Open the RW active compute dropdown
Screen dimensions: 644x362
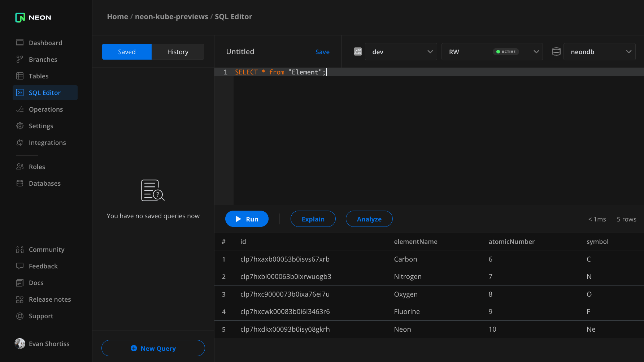point(492,52)
